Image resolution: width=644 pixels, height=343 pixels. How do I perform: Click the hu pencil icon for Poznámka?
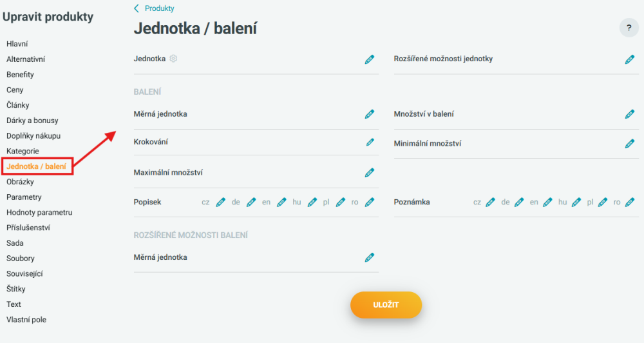[576, 202]
